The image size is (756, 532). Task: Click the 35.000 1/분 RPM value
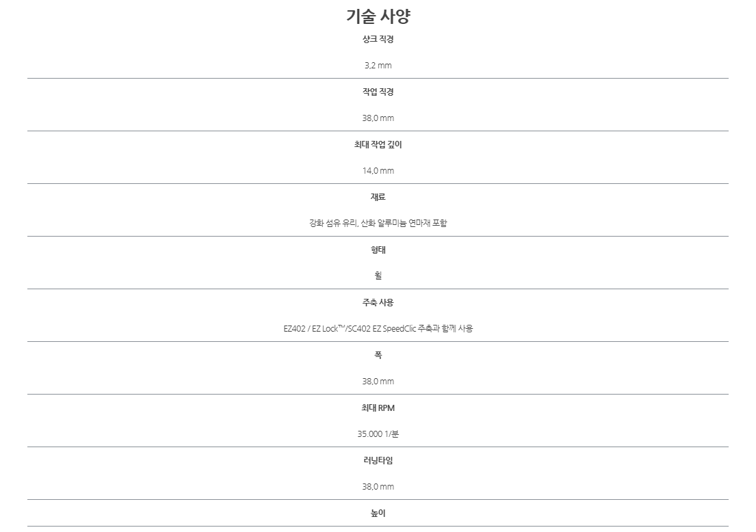tap(378, 434)
